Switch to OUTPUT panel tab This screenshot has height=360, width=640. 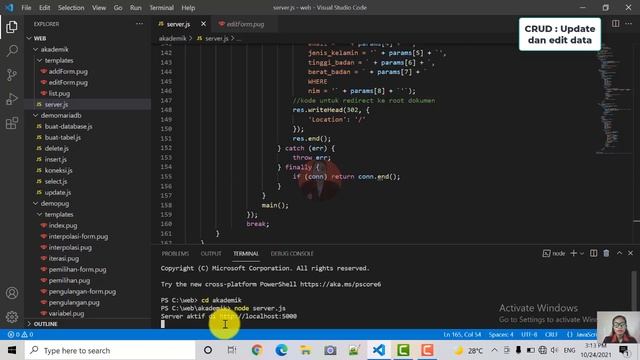[x=211, y=253]
